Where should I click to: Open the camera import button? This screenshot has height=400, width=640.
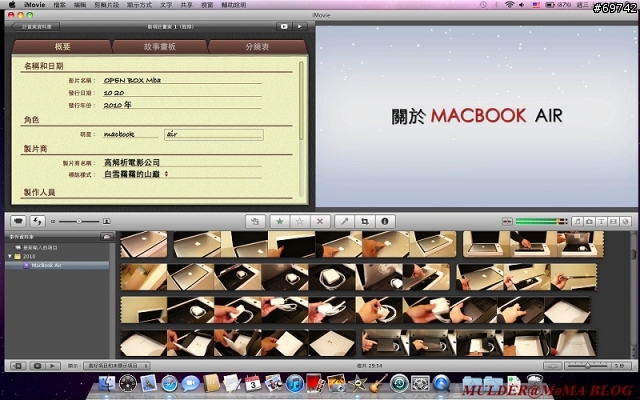pos(18,221)
